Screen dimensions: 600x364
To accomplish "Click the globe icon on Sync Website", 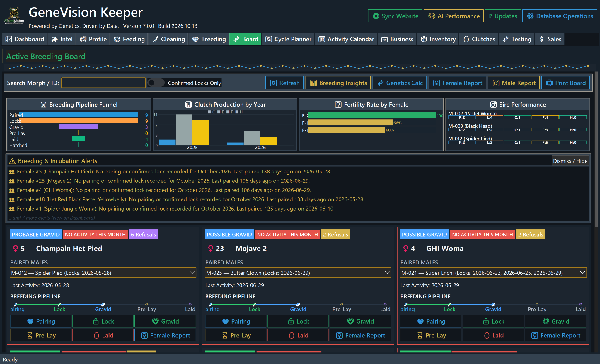I will pos(376,16).
